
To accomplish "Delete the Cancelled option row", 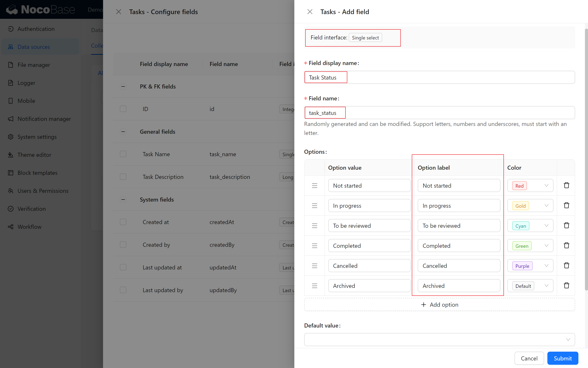I will 566,266.
